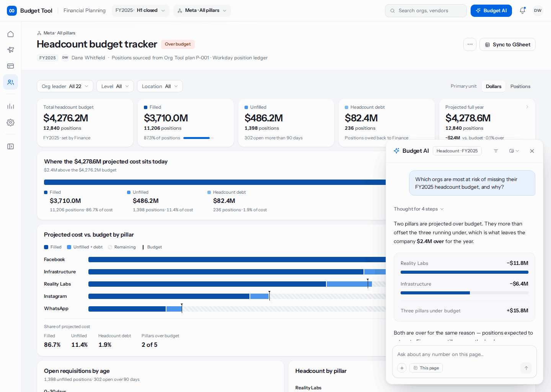Switch primary unit to Dollars
The width and height of the screenshot is (551, 392).
click(494, 87)
